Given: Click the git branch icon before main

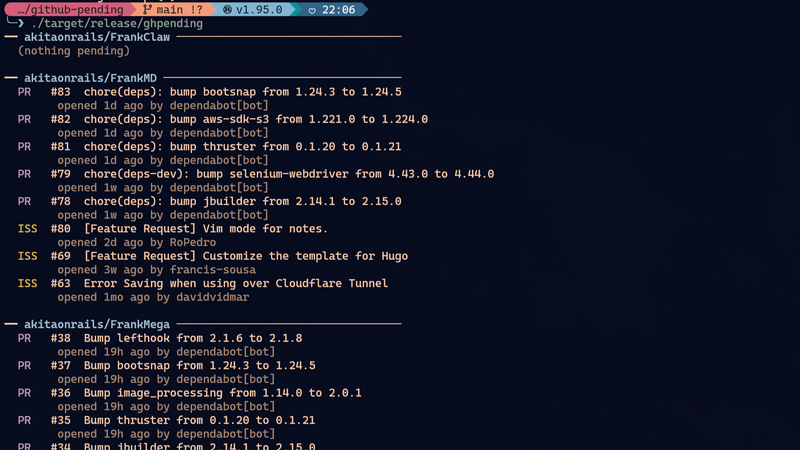Looking at the screenshot, I should 147,10.
